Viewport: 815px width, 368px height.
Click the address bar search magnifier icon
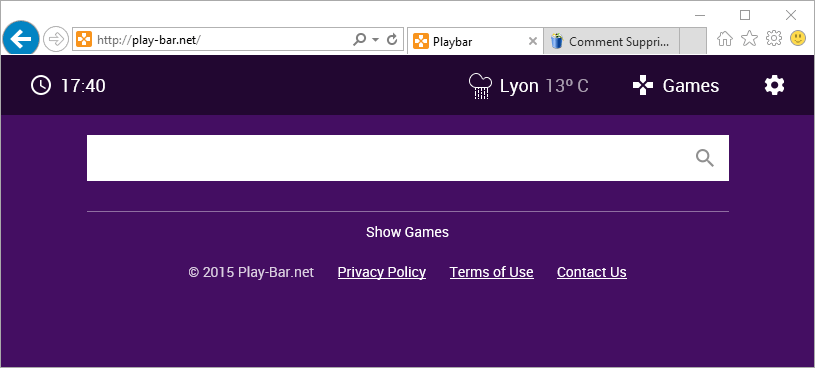click(x=359, y=40)
